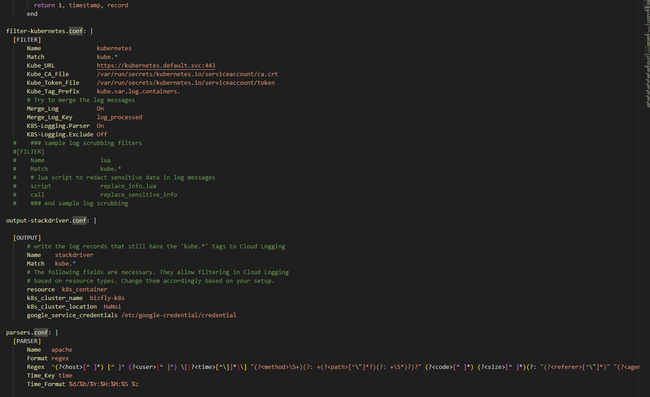The width and height of the screenshot is (650, 397).
Task: Click the Kube_Tag_Prefix value kube.var.log.containers.
Action: coord(138,91)
